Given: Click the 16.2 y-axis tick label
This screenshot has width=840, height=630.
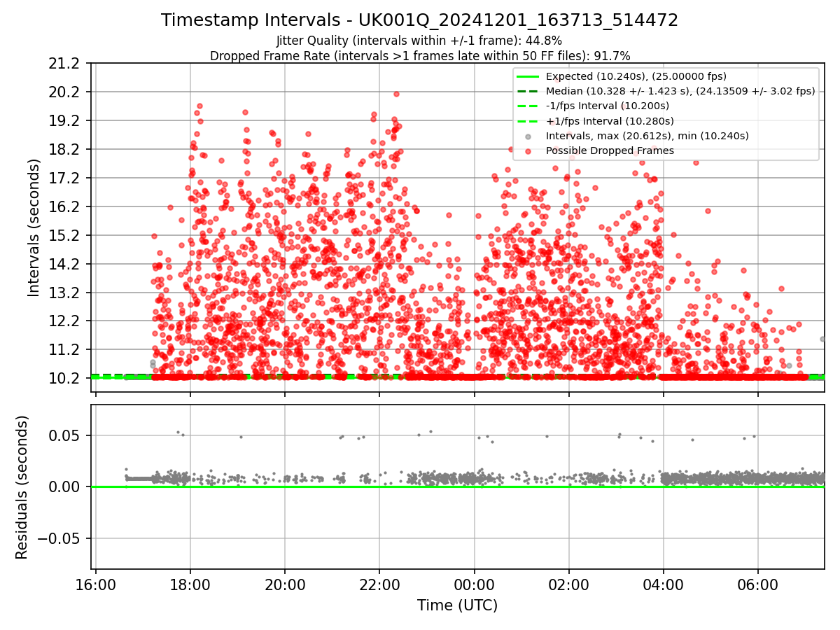Looking at the screenshot, I should 66,206.
